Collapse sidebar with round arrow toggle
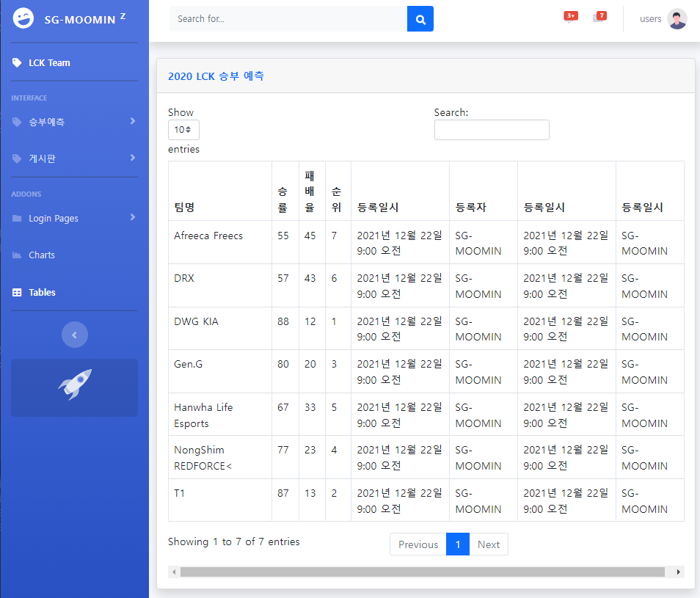700x598 pixels. 75,335
